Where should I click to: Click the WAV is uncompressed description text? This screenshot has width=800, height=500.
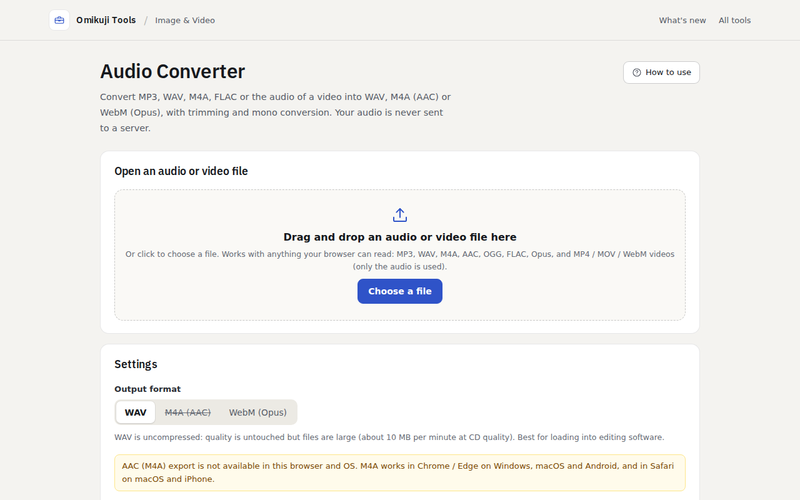(389, 437)
